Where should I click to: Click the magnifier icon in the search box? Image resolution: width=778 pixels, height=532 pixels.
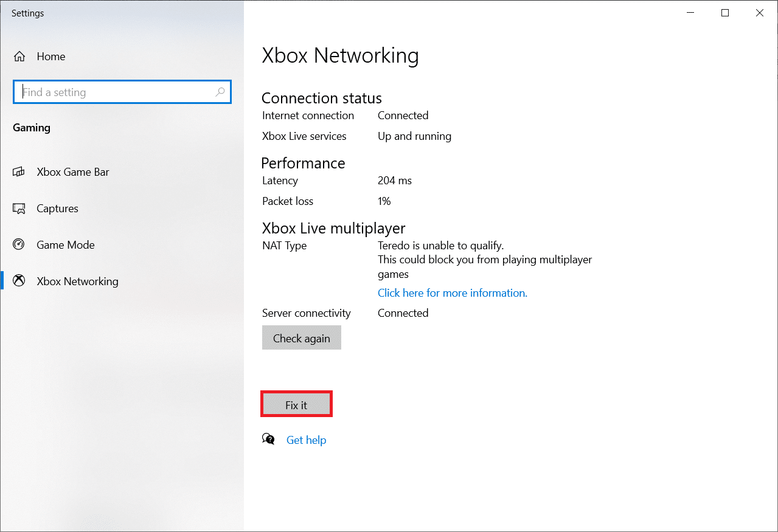(x=220, y=92)
